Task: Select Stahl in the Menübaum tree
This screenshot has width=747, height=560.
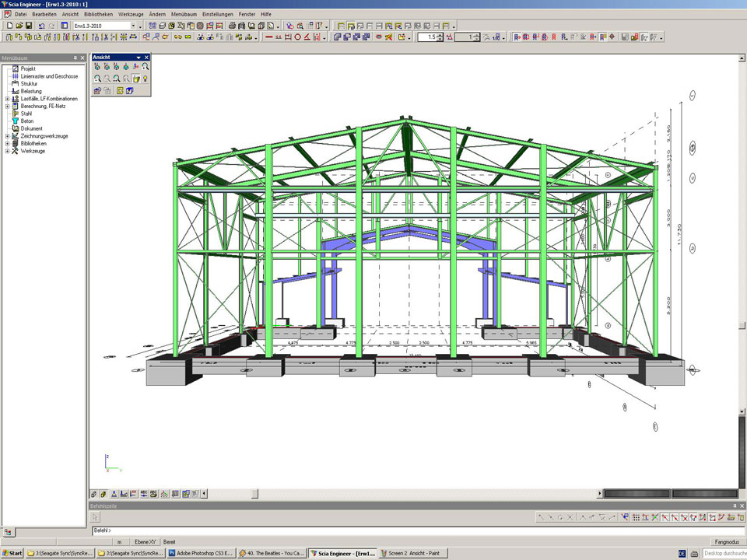Action: (26, 114)
